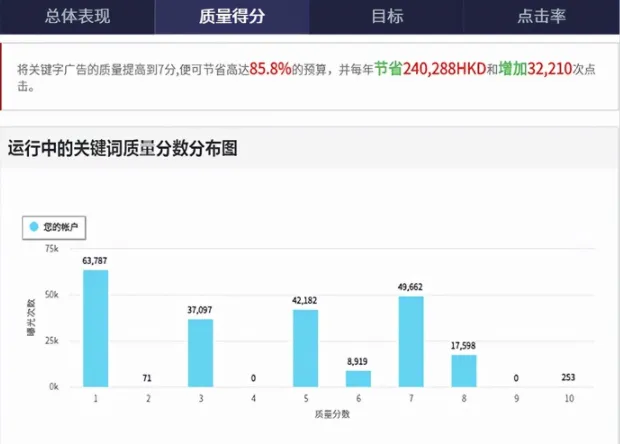The width and height of the screenshot is (620, 444).
Task: Select the bar for quality score 7
Action: click(411, 342)
